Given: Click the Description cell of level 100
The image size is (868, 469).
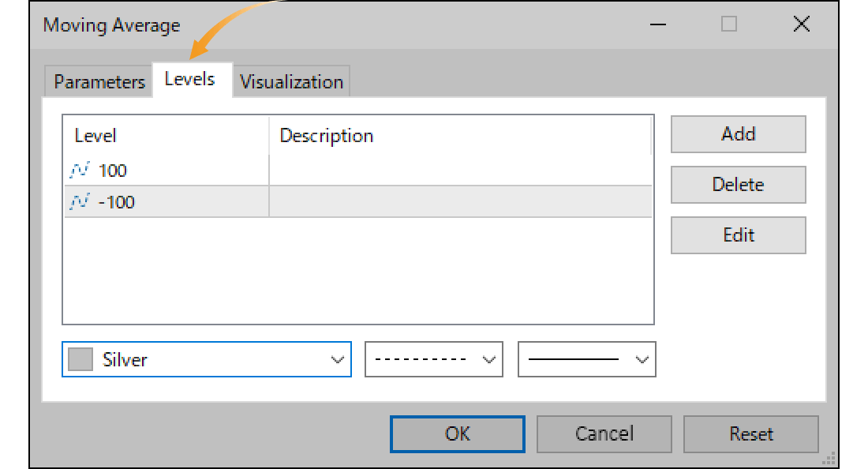Looking at the screenshot, I should 461,170.
